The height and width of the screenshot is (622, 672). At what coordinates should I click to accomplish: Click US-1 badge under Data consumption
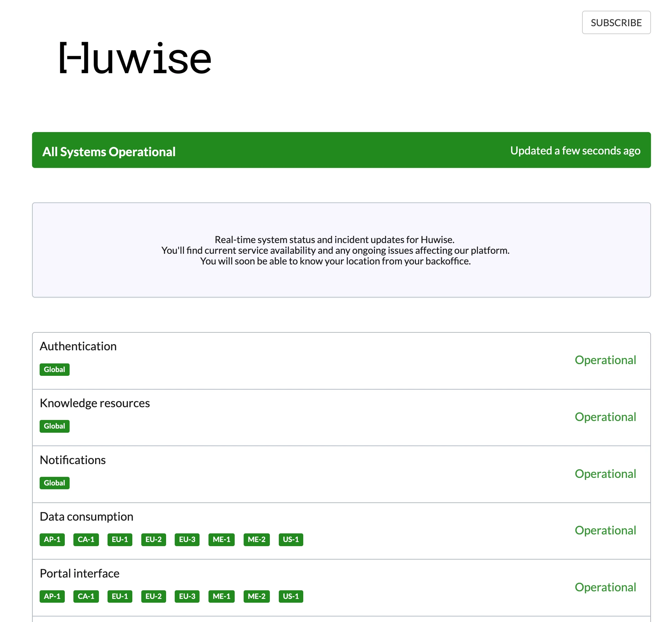tap(291, 540)
